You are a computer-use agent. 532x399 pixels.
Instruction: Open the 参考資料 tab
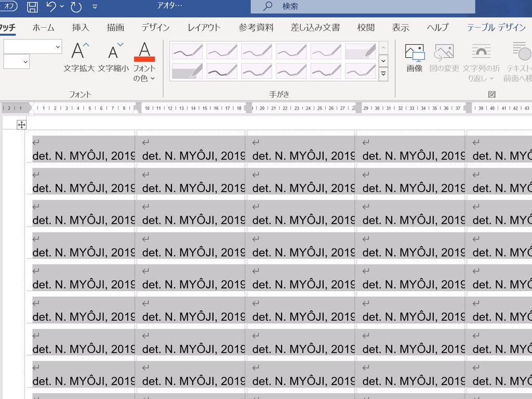click(256, 28)
